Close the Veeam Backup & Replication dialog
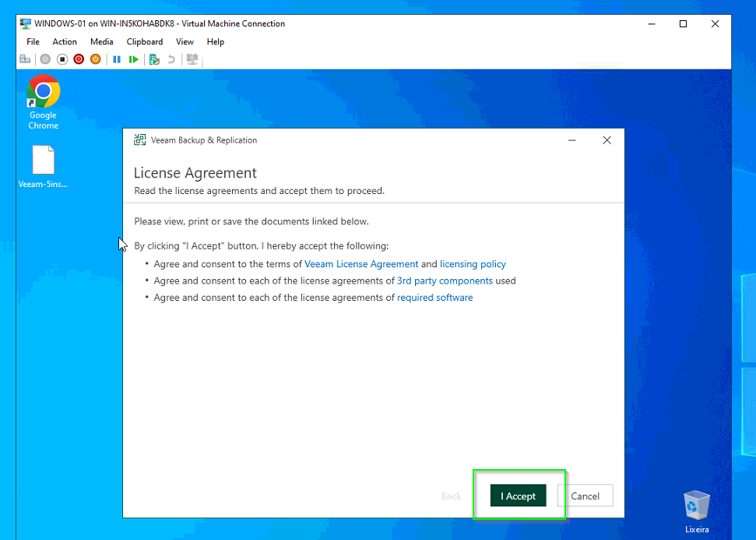Screen dimensions: 756x540 click(607, 140)
